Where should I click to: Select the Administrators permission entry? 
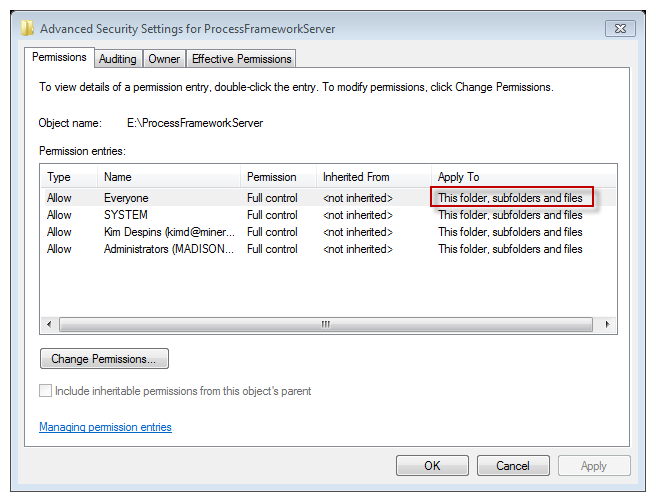328,249
